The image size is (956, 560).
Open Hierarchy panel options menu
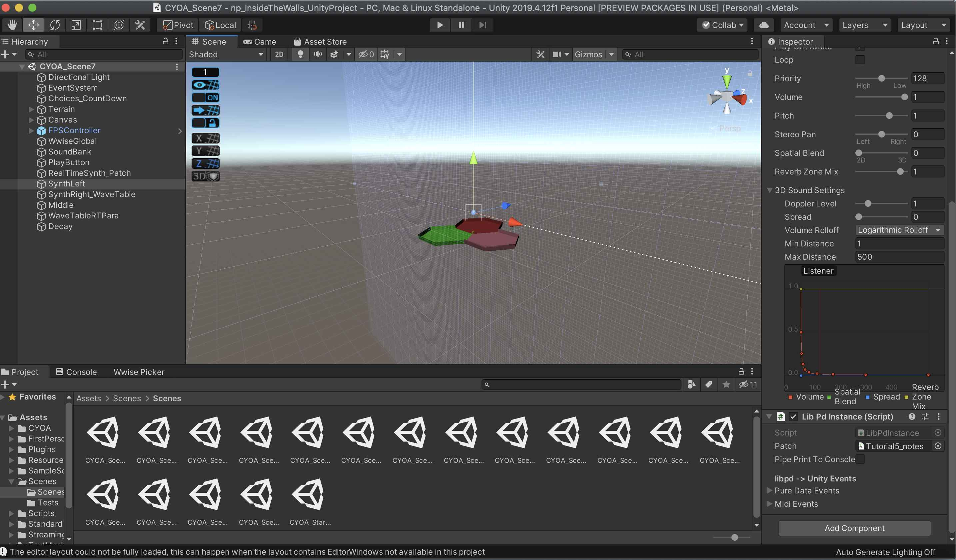tap(176, 41)
